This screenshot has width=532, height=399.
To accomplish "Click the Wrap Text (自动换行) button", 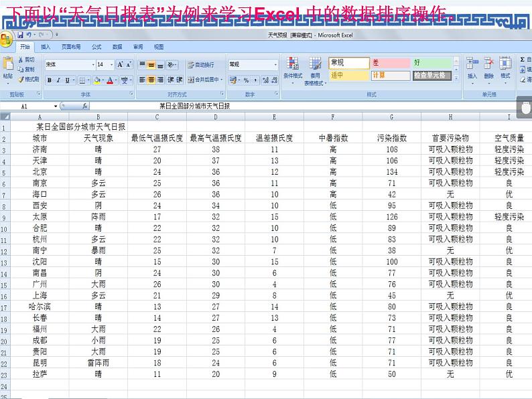I will pos(200,64).
